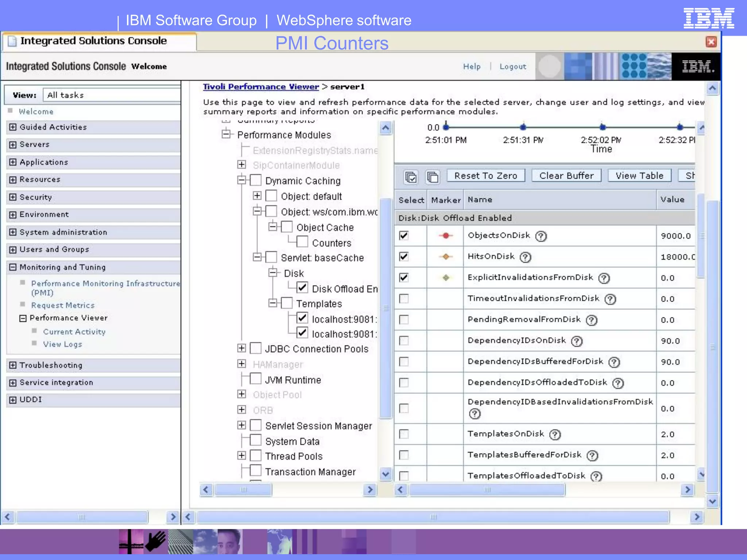747x560 pixels.
Task: Uncheck ExplicitInvalidationsFromDisk select checkbox
Action: click(404, 278)
